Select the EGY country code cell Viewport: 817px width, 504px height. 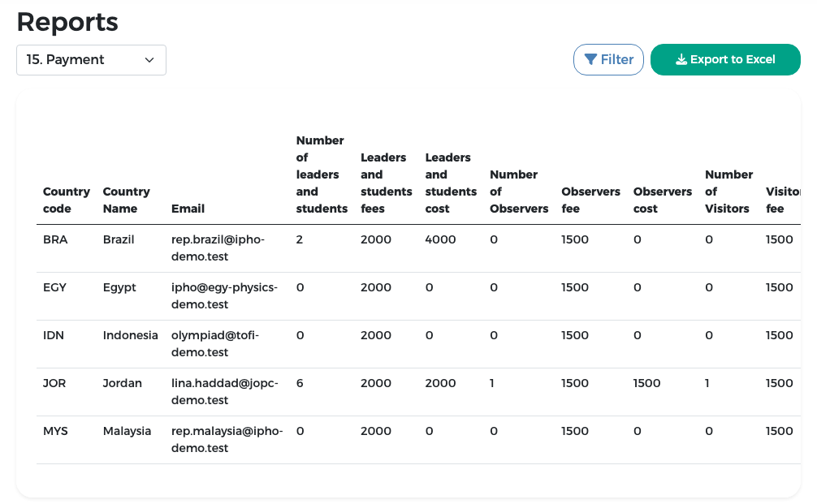(54, 287)
